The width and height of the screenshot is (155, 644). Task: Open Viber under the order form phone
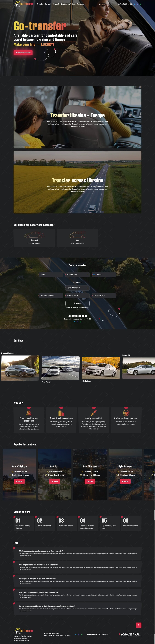(77, 322)
